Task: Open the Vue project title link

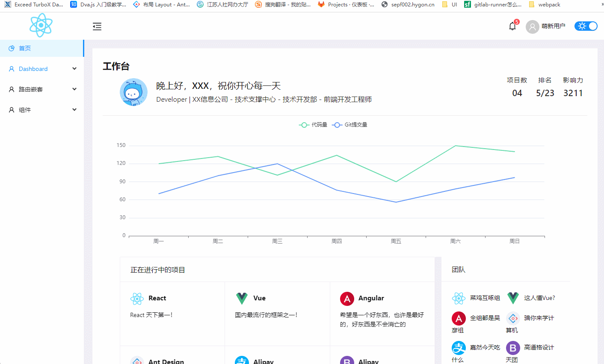Action: click(259, 298)
